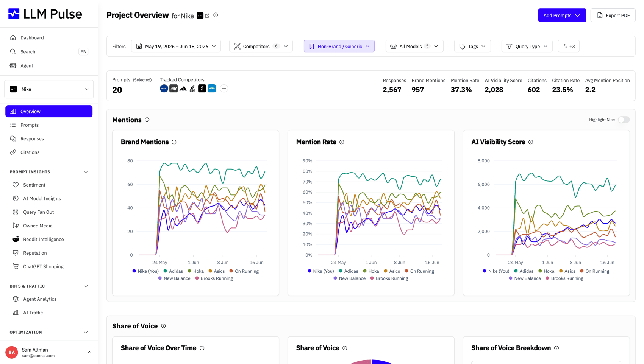Open the Sentiment heart icon item
The height and width of the screenshot is (364, 644).
16,185
